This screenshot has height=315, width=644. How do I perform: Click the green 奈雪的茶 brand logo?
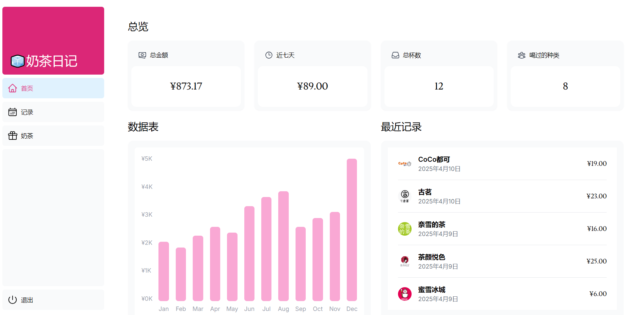404,229
